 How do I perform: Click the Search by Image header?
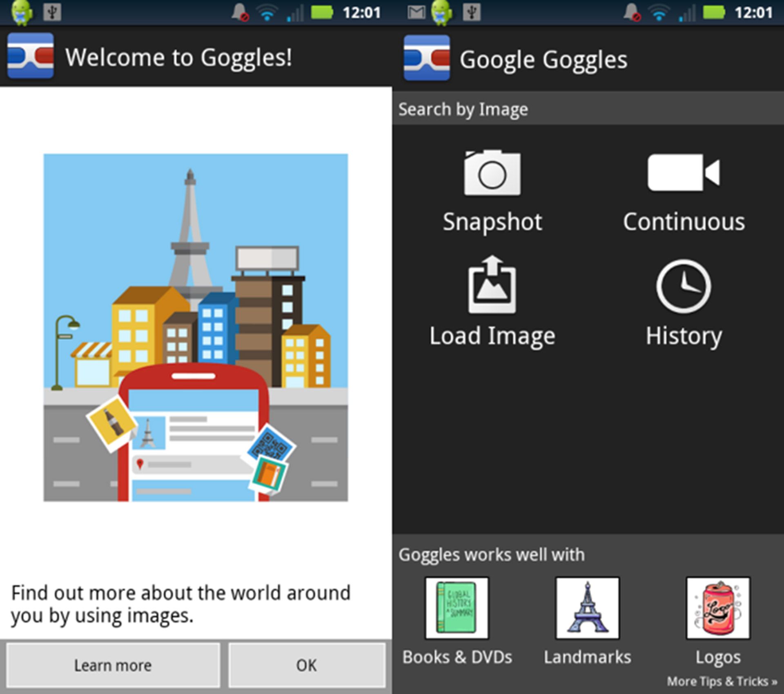(463, 109)
